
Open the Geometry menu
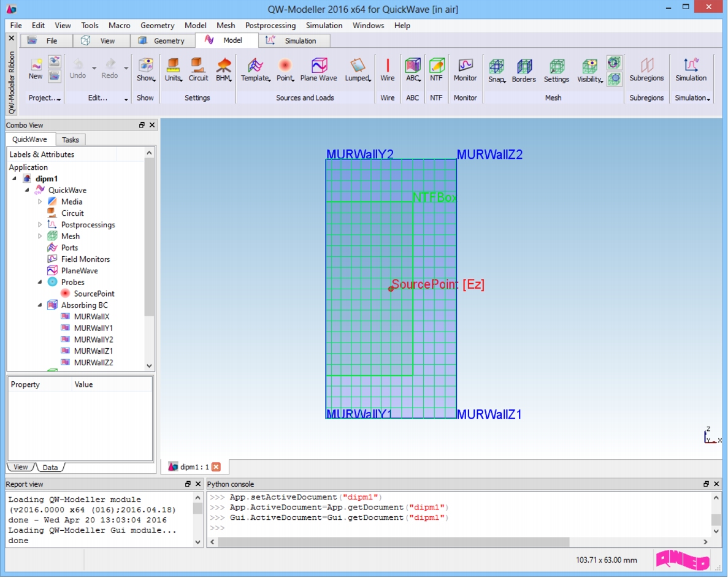pyautogui.click(x=158, y=26)
